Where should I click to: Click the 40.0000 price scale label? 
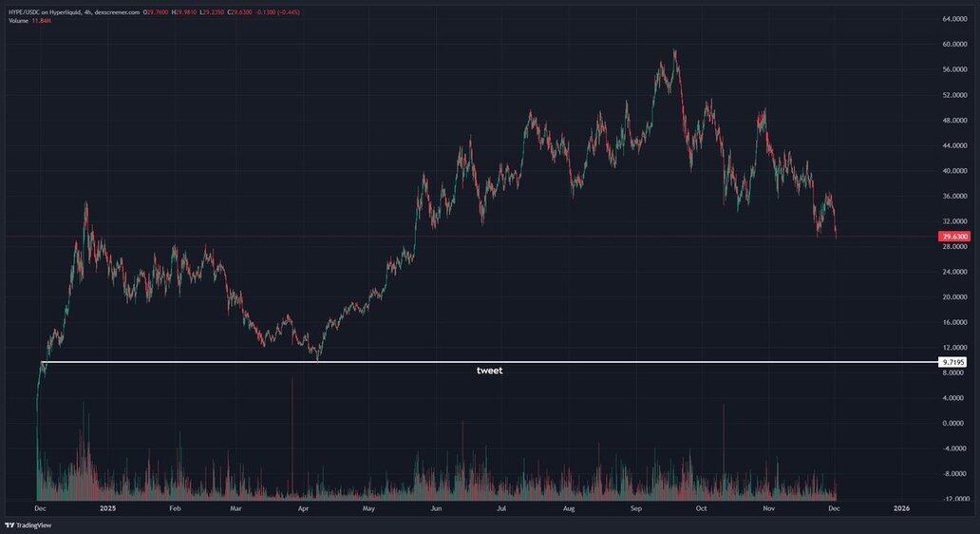point(954,171)
